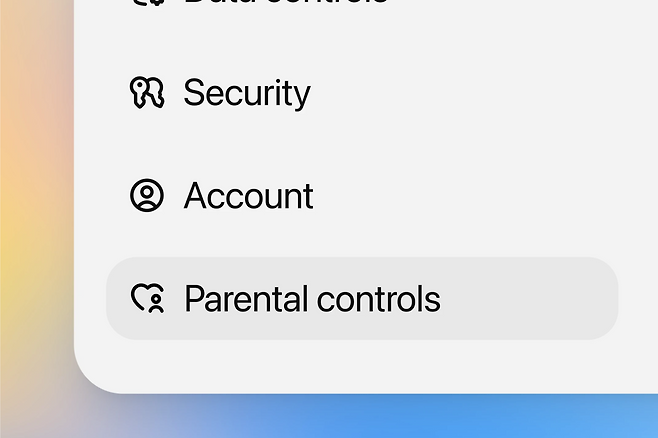
Task: Click the cut-off "Data controls" text label
Action: point(285,3)
